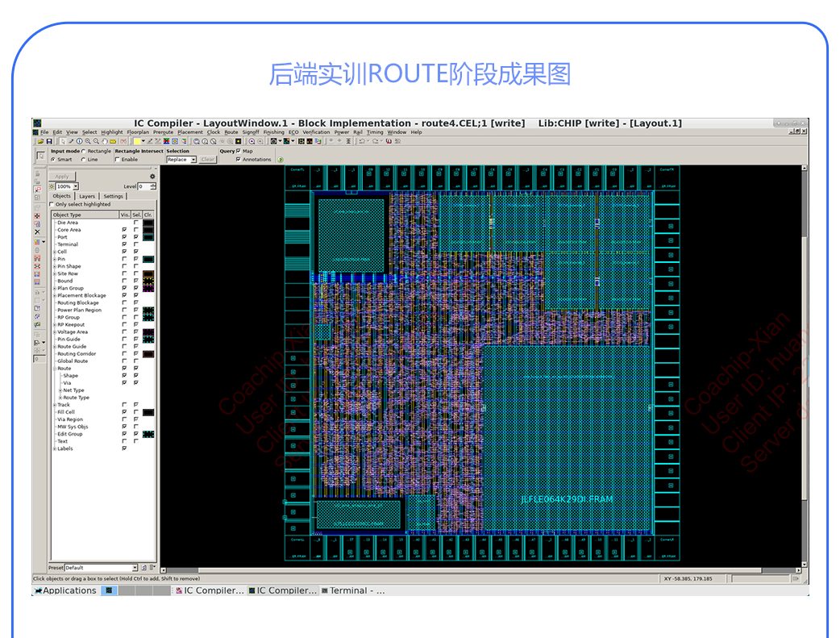Screen dimensions: 840x638
Task: Click the active workspace switcher in taskbar
Action: pyautogui.click(x=110, y=590)
